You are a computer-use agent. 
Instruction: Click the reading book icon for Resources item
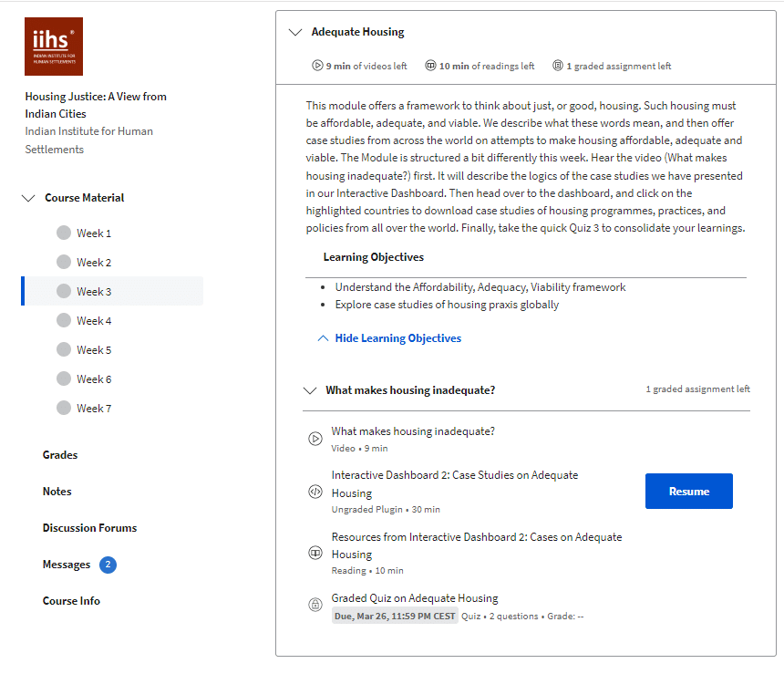(x=315, y=553)
